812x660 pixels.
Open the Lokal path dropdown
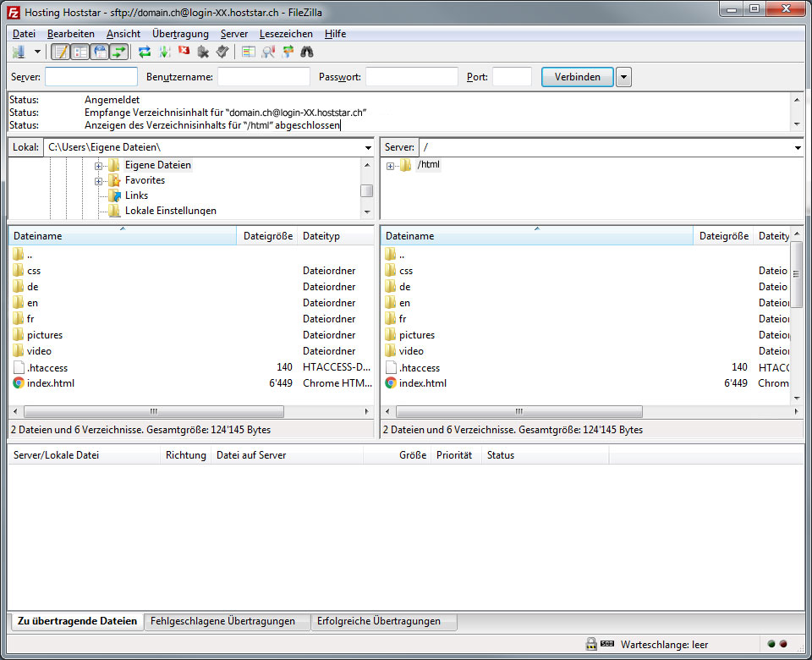click(x=368, y=147)
